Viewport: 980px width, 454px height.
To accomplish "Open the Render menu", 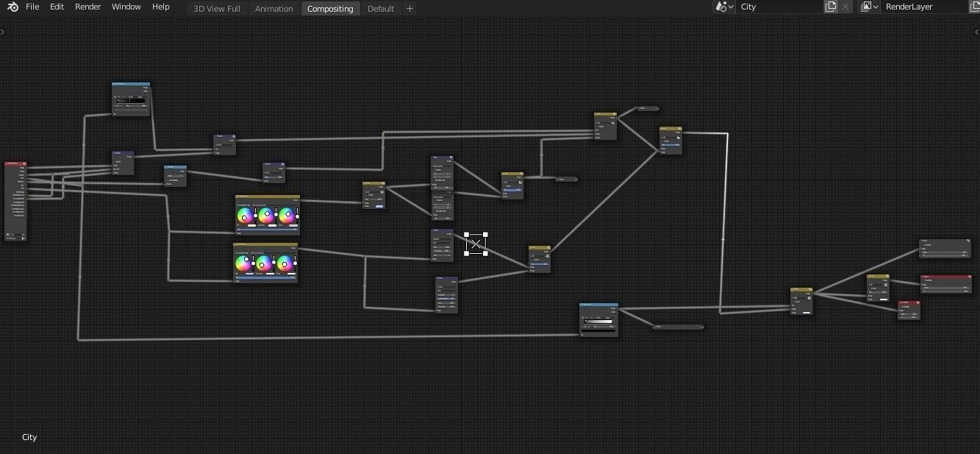I will pyautogui.click(x=88, y=7).
